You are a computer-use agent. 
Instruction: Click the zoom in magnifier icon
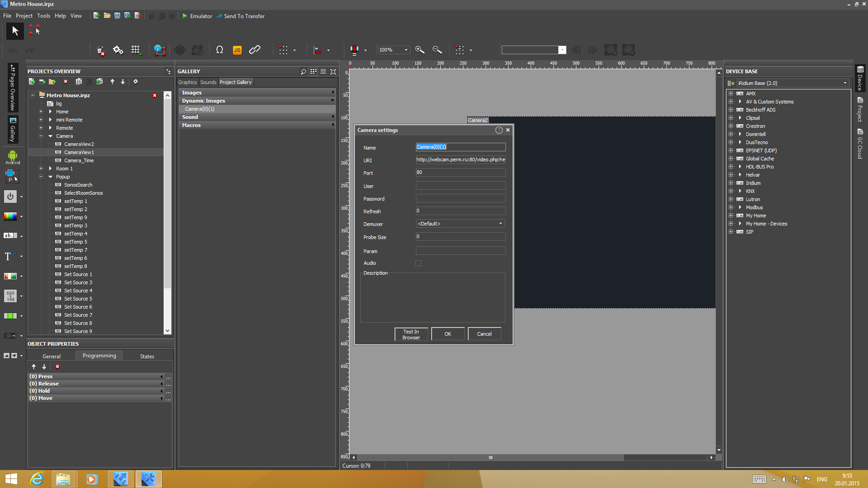tap(420, 50)
